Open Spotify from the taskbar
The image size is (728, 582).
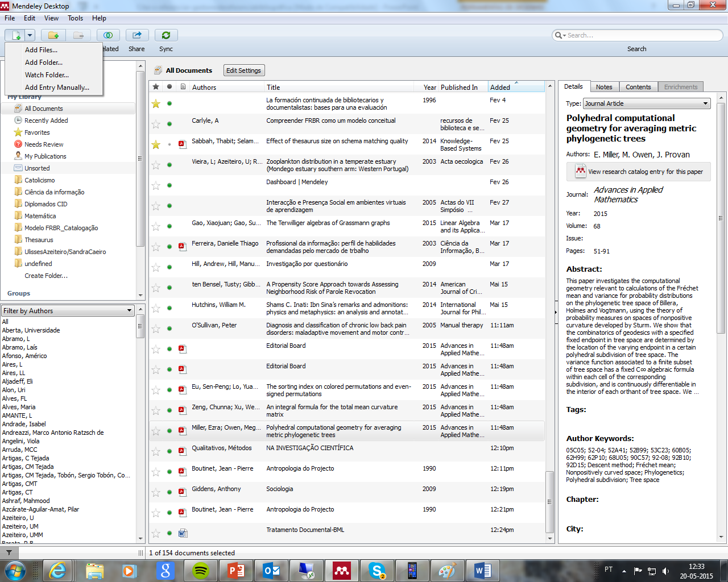pyautogui.click(x=201, y=571)
